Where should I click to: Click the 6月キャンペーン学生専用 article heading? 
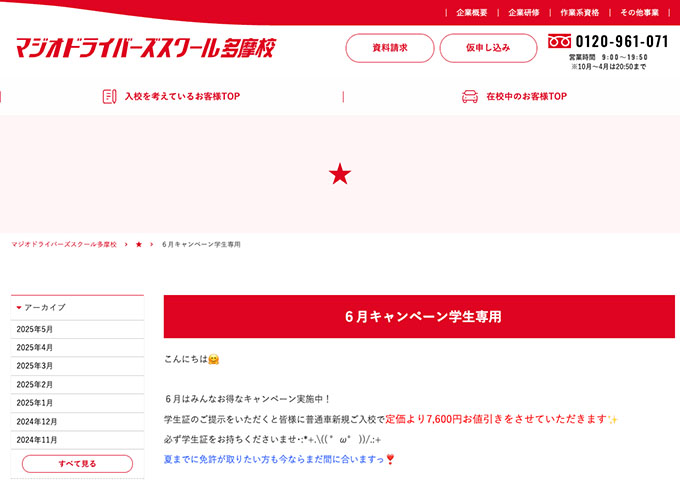(419, 317)
